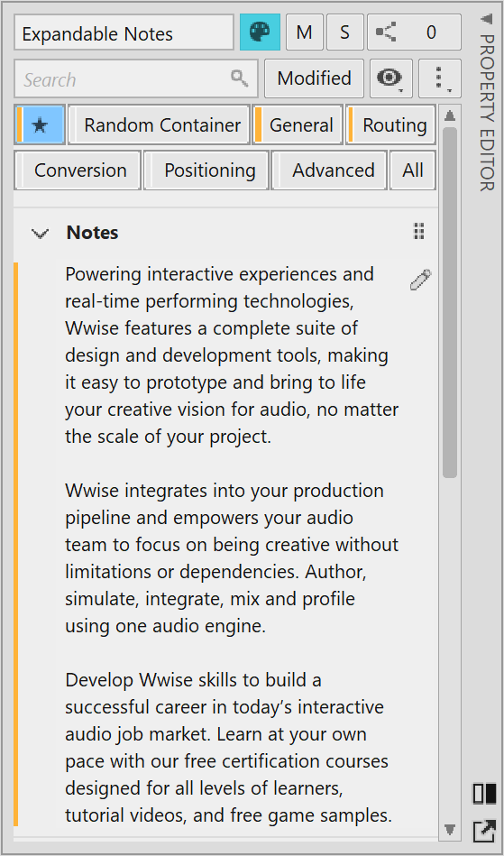
Task: Focus the Search properties field
Action: (x=136, y=78)
